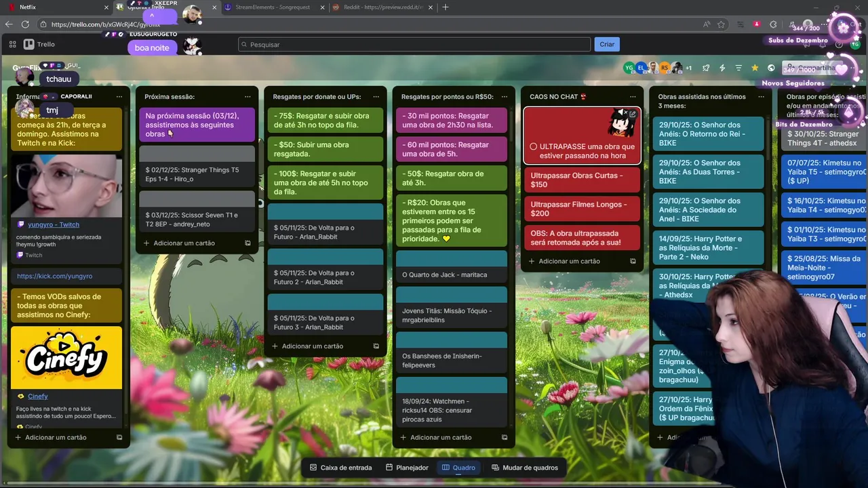The image size is (868, 488).
Task: Open card De Volta para o Futuro 2 - Arlan_Rabbit
Action: 325,270
